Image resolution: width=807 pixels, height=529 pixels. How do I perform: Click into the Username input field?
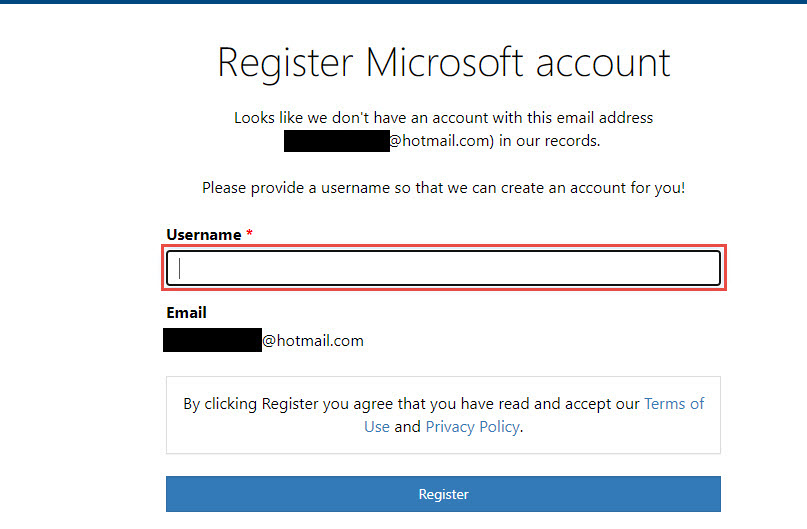coord(443,268)
